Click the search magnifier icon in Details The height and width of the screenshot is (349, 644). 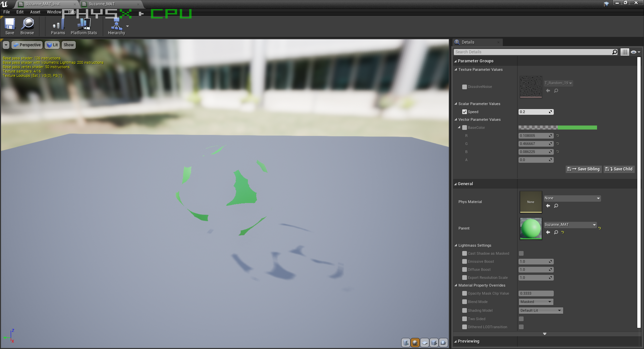click(615, 52)
